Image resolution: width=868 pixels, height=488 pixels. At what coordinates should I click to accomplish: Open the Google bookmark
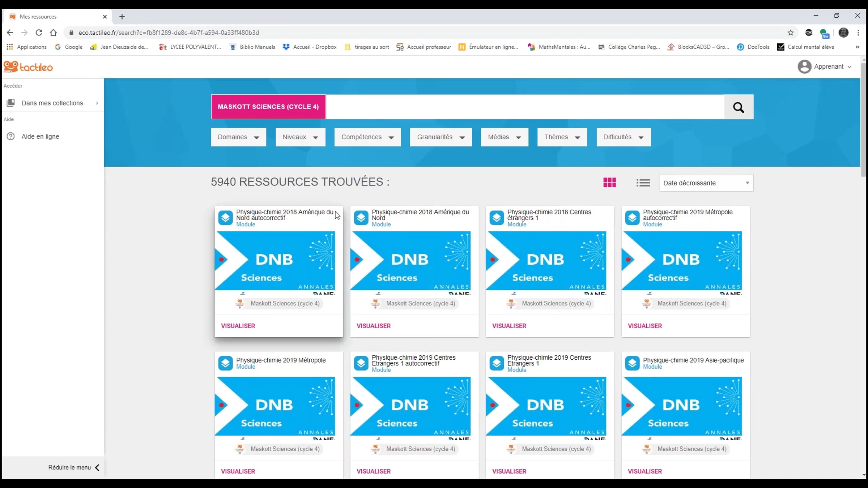[x=69, y=47]
